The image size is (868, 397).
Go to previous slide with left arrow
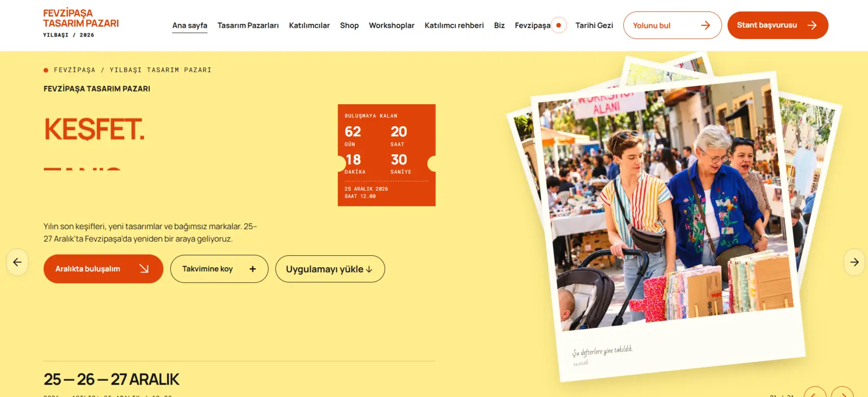coord(17,262)
